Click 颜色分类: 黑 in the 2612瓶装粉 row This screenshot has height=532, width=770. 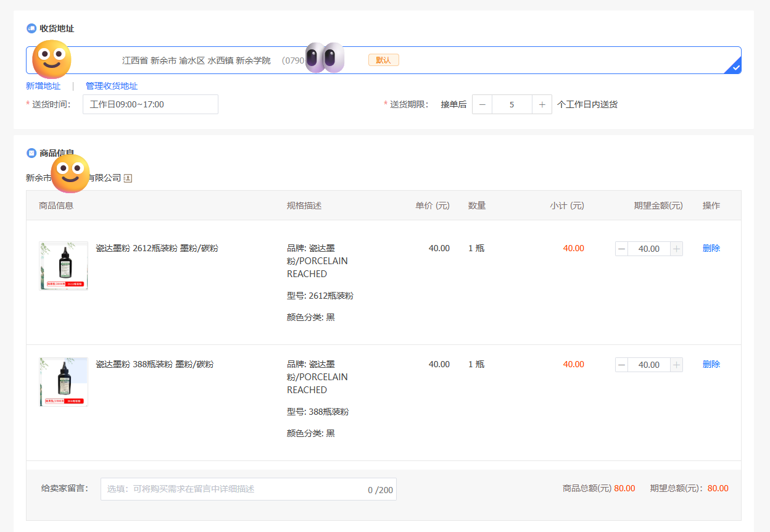311,317
